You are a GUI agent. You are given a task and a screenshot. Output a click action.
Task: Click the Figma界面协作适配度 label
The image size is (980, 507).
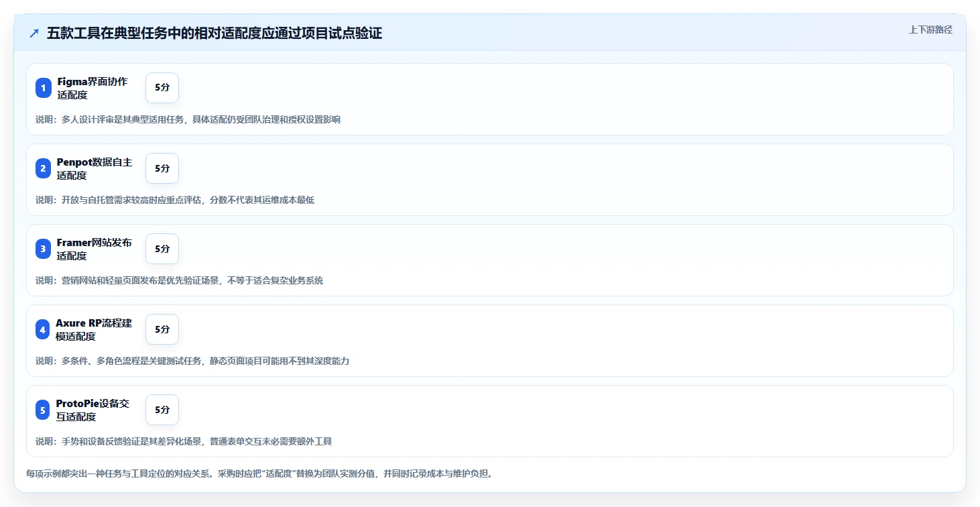(93, 88)
